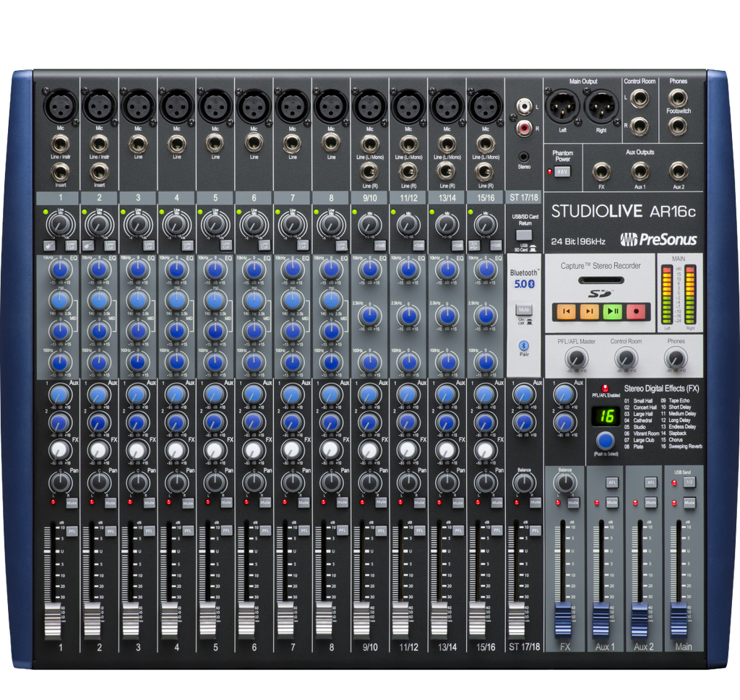This screenshot has width=740, height=700.
Task: Tap the blue Bluetooth Pair button
Action: 524,346
